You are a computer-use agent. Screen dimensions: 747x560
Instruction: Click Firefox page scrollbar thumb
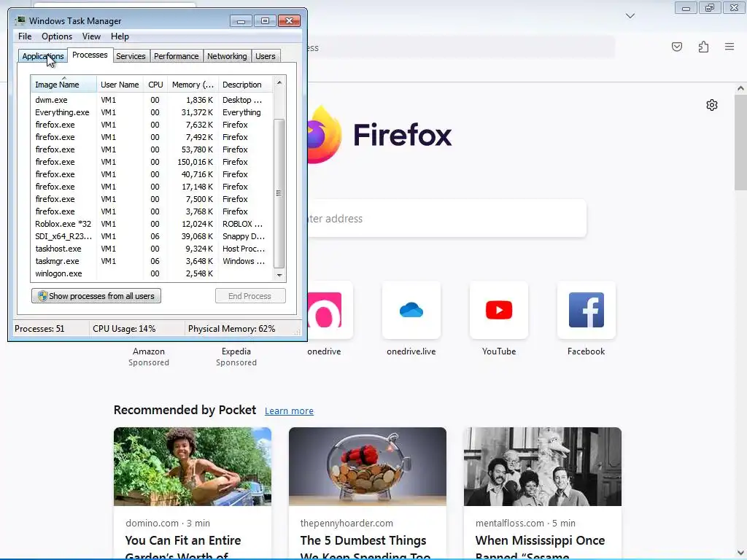[740, 143]
